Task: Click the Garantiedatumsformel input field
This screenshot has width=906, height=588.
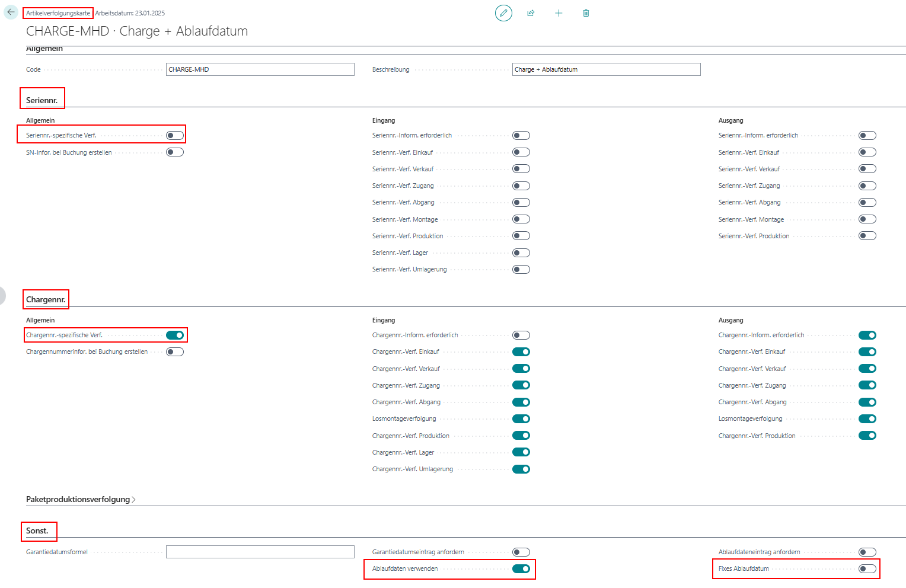Action: (x=260, y=552)
